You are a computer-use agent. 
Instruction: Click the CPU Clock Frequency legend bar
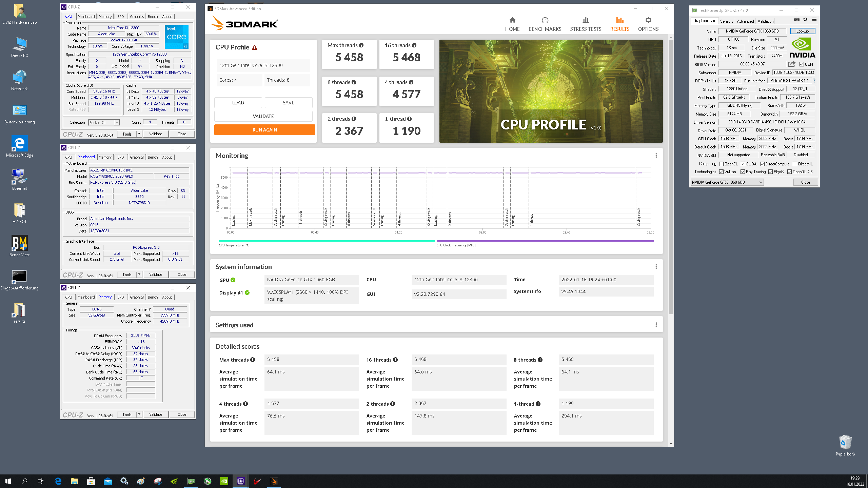[545, 241]
